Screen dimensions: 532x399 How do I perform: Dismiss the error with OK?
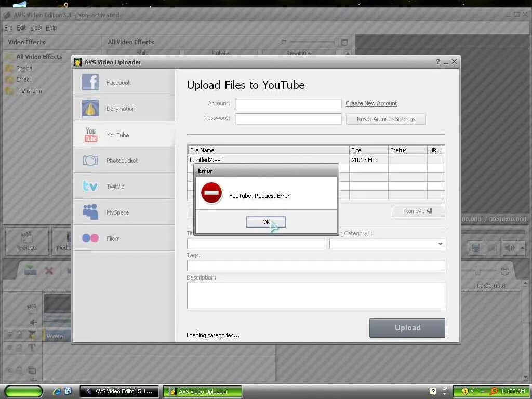(x=265, y=222)
